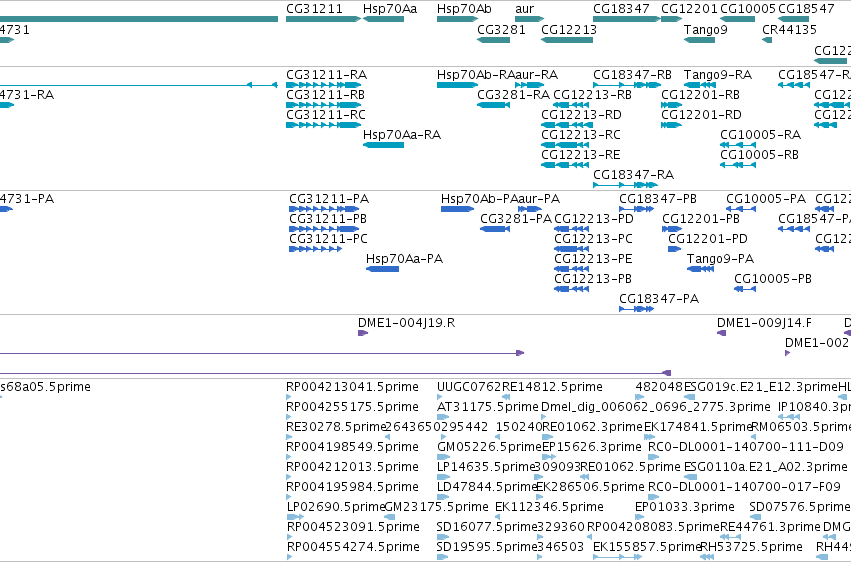Click the Hsp70Ab-RA transcript label

pyautogui.click(x=475, y=75)
